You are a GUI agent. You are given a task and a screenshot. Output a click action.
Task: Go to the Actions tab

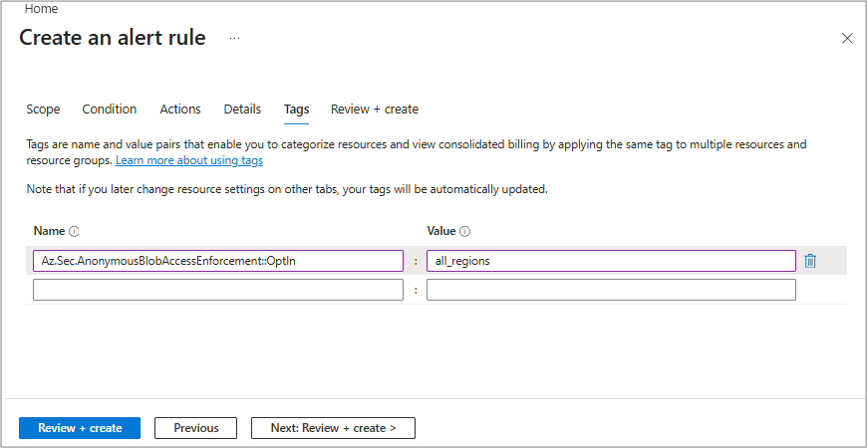click(x=180, y=110)
